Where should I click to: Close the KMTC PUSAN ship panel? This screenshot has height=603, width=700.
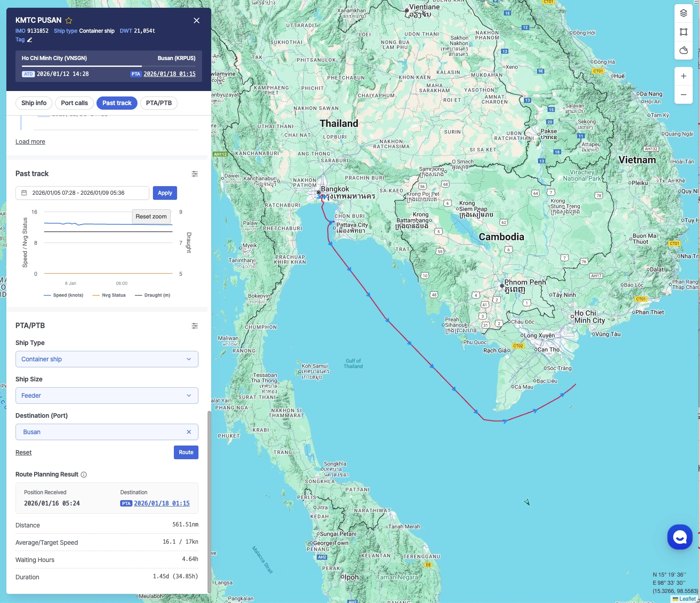point(197,20)
